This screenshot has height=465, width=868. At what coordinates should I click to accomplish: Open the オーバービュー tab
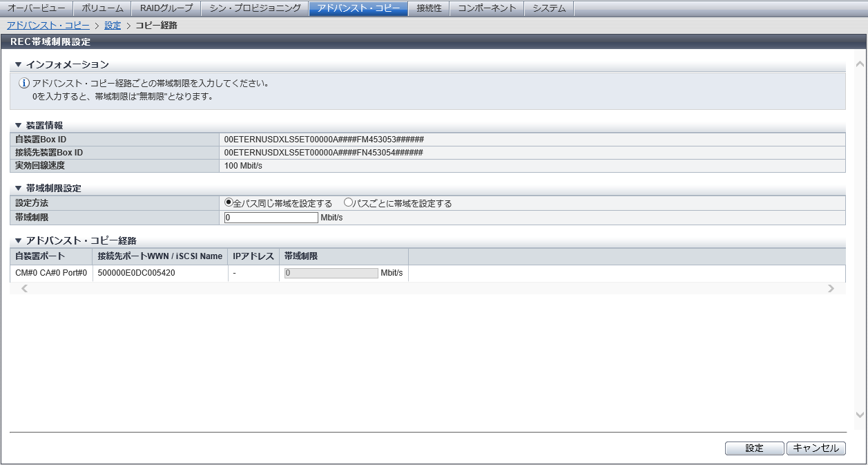tap(36, 8)
